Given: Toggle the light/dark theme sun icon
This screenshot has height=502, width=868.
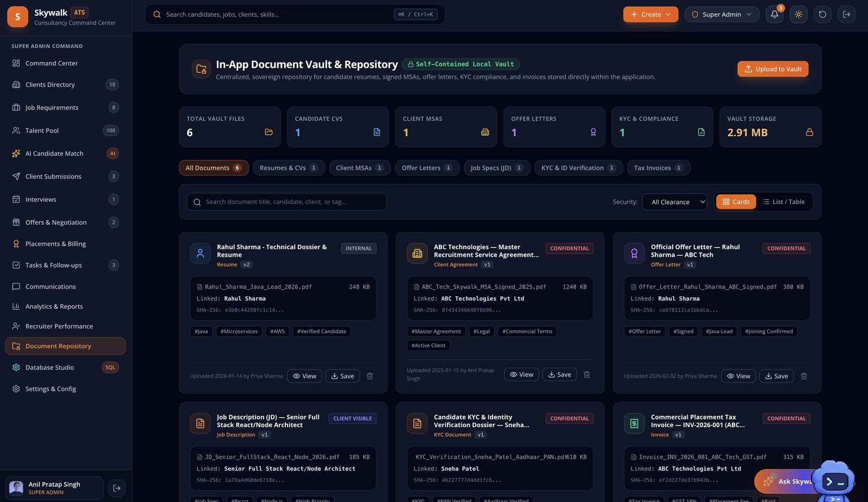Looking at the screenshot, I should tap(799, 15).
